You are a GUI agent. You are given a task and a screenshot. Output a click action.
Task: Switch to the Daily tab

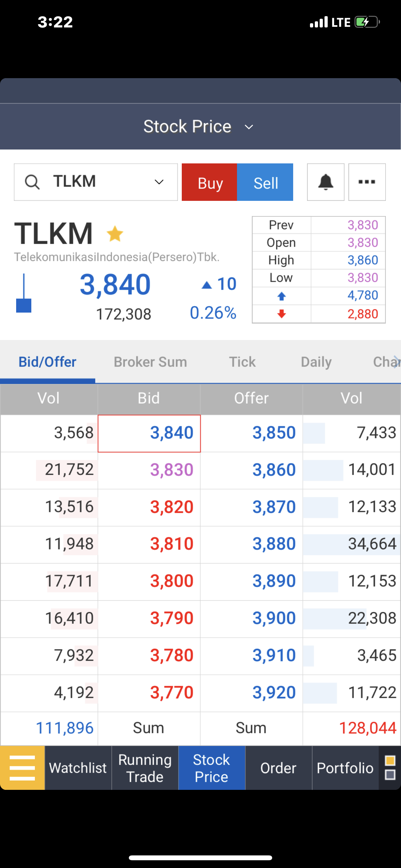[x=316, y=362]
